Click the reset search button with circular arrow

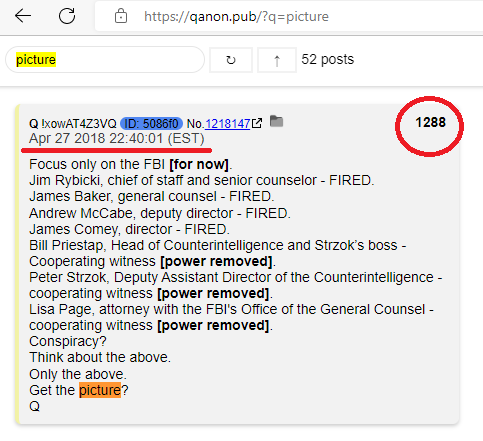coord(231,60)
